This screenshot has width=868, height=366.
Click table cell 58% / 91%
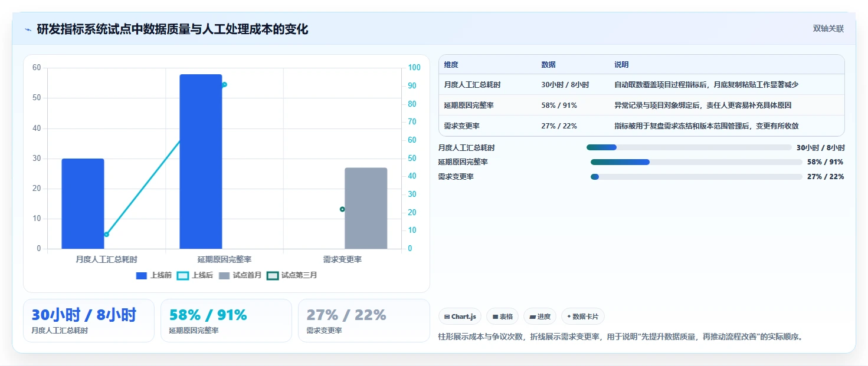pos(559,105)
